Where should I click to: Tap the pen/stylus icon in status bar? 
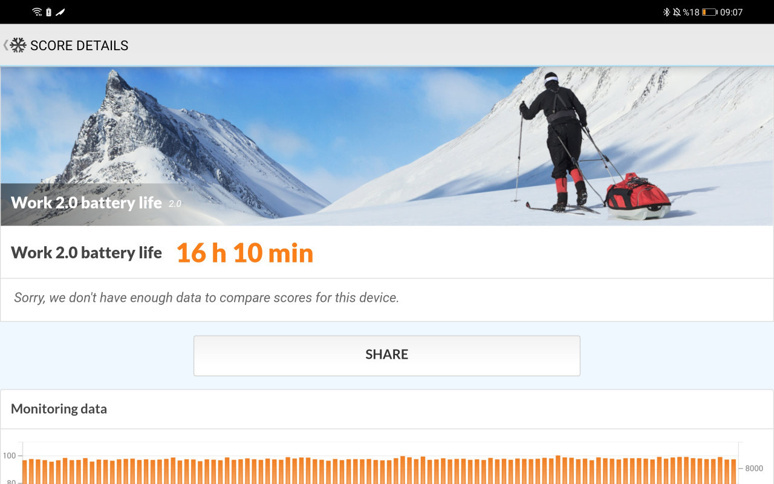[x=60, y=12]
